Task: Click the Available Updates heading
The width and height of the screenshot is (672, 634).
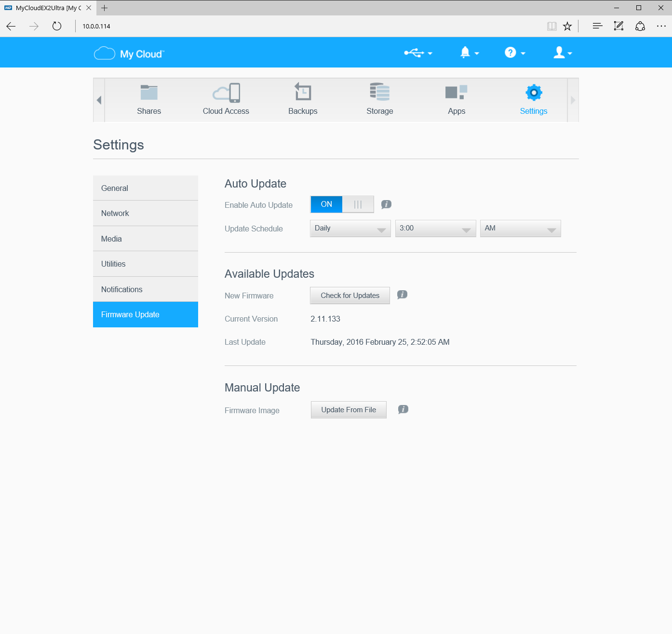Action: (x=269, y=274)
